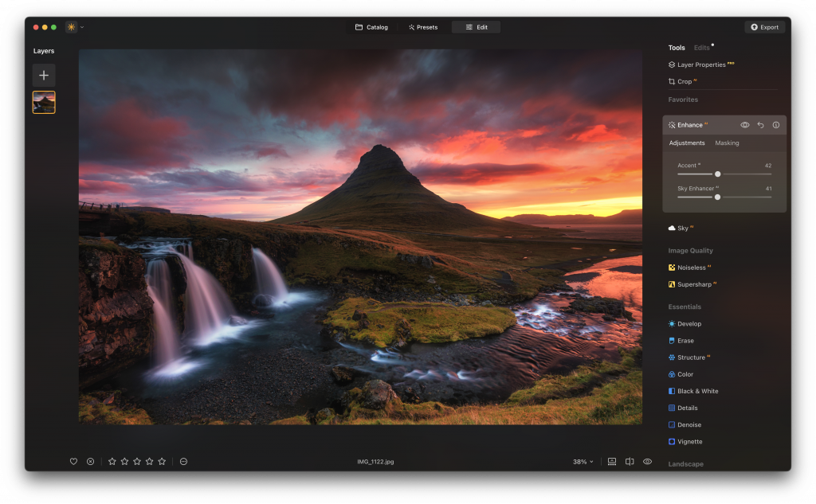This screenshot has height=504, width=816.
Task: Click the Essentials section heading
Action: [x=685, y=307]
